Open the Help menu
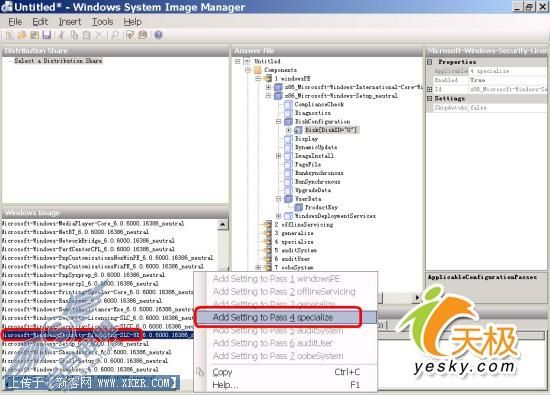 pos(133,22)
